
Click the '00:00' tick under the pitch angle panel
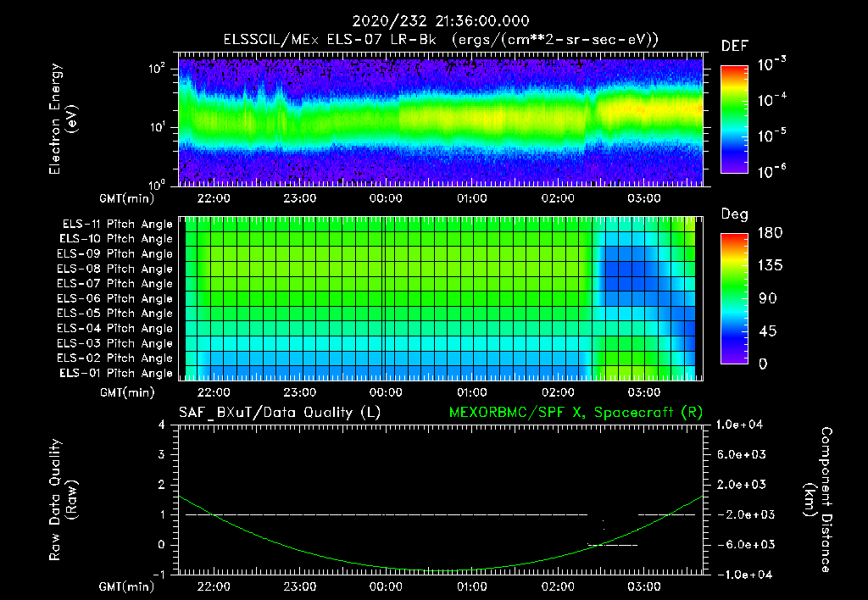coord(386,392)
